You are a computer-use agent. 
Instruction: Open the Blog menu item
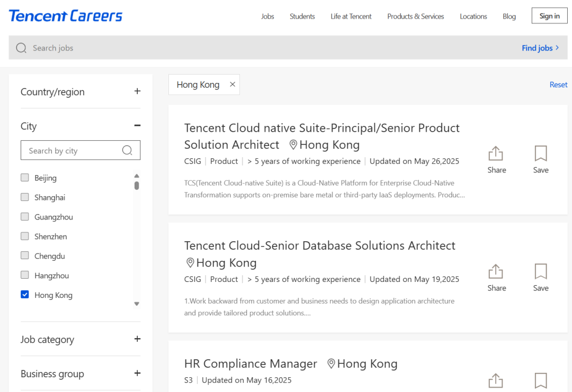tap(509, 16)
